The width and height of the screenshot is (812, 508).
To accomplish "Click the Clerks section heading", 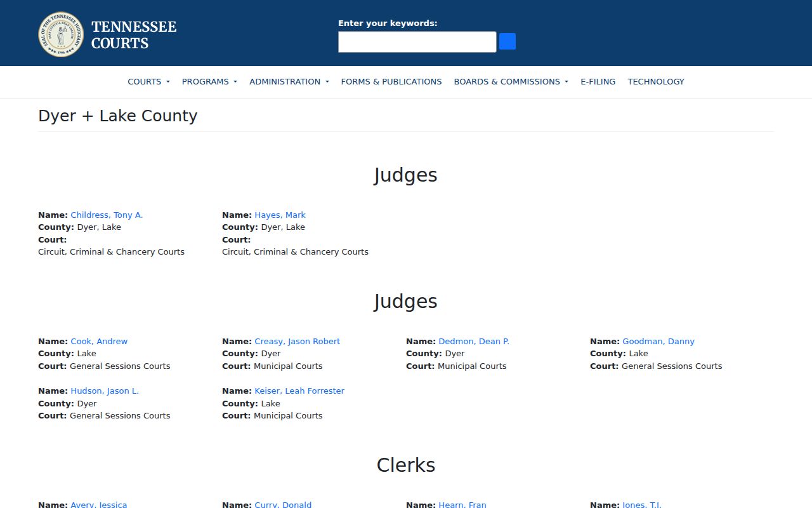I will click(406, 465).
